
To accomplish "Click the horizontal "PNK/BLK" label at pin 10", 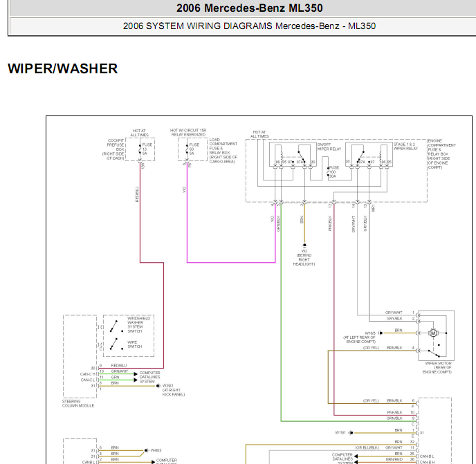I will pyautogui.click(x=394, y=412).
